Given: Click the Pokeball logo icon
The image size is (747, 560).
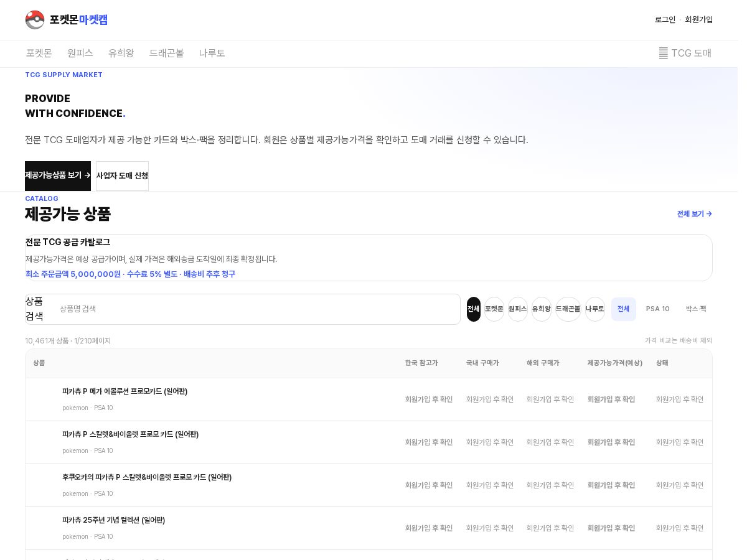Looking at the screenshot, I should coord(35,20).
